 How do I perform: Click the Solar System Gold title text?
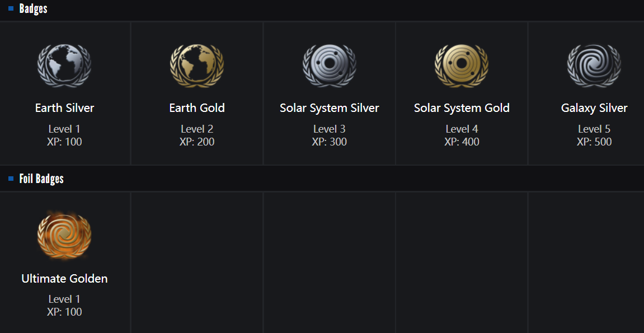(462, 108)
